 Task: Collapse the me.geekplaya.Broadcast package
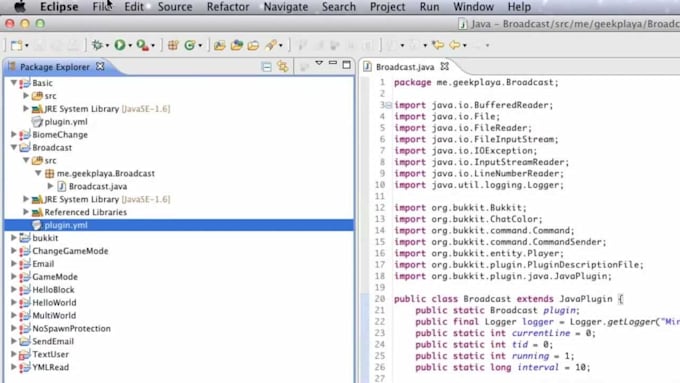click(38, 173)
